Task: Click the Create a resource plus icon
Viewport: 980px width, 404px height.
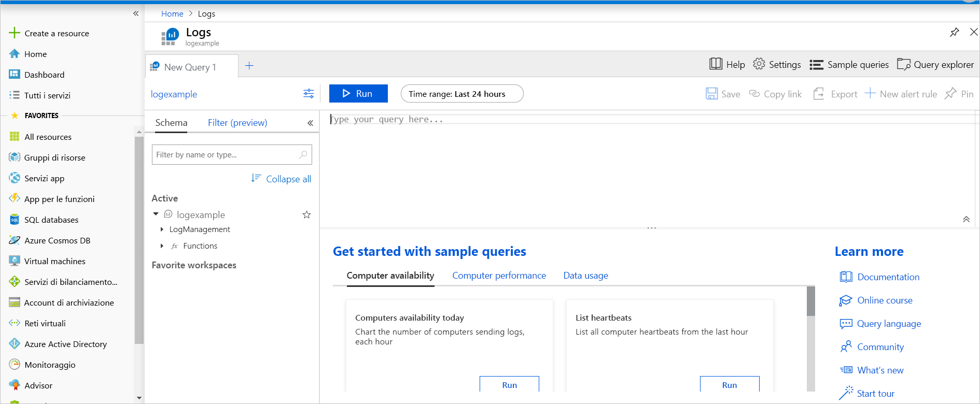Action: pos(15,33)
